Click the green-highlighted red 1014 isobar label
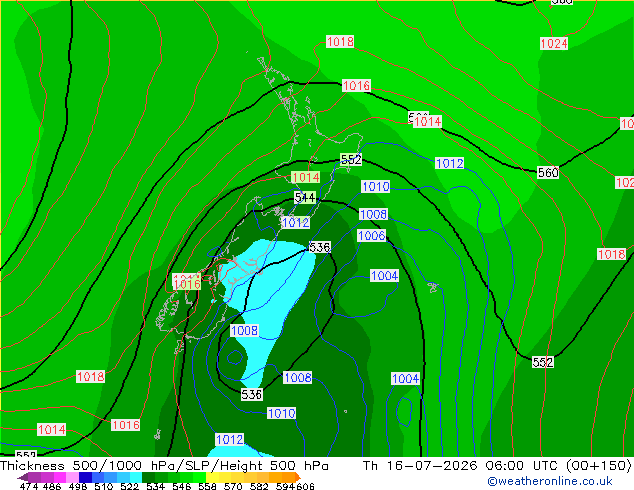The width and height of the screenshot is (634, 490). (306, 177)
